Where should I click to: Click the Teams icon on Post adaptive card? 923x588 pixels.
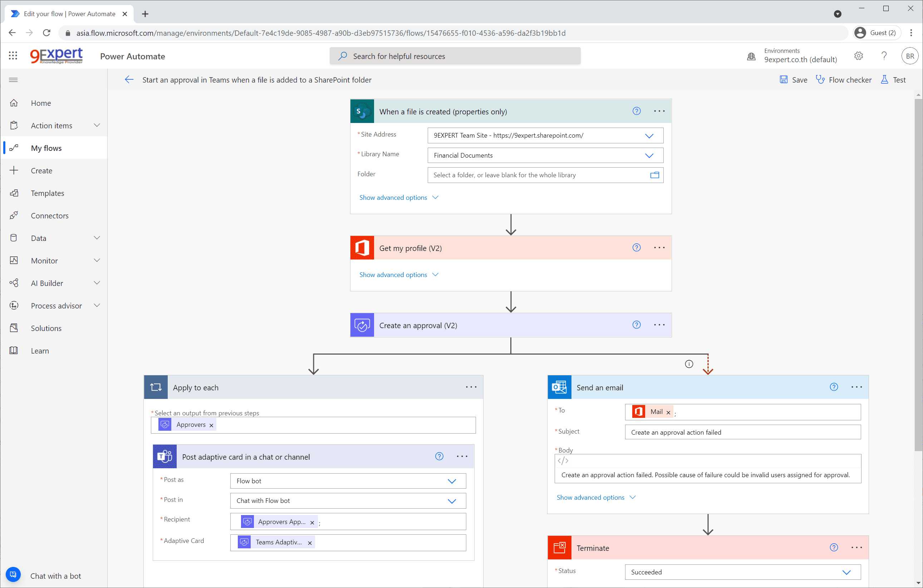[165, 456]
